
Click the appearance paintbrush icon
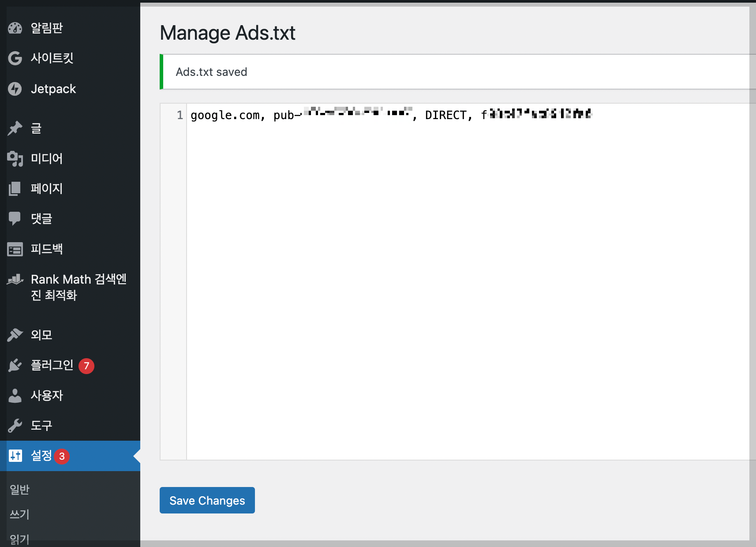click(x=15, y=335)
